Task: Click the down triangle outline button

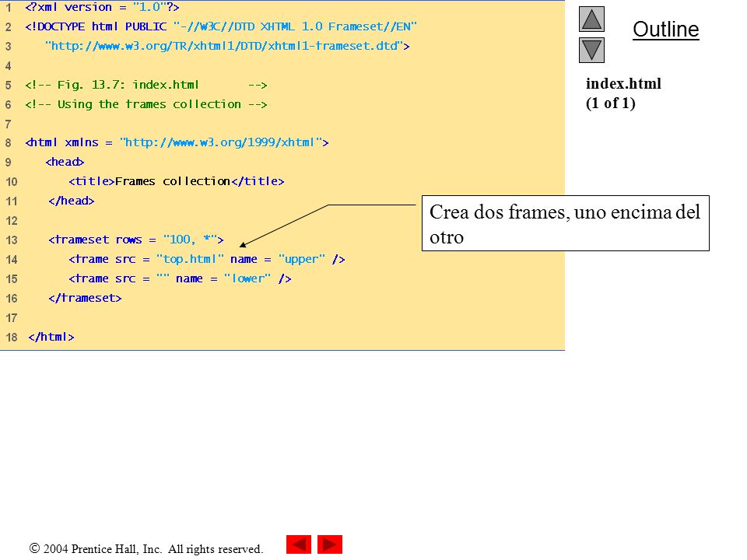Action: (x=591, y=50)
